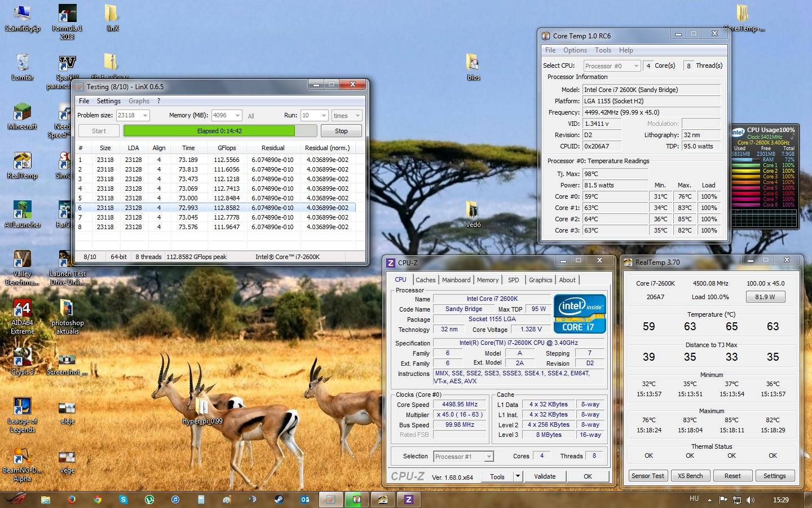Open the hyper_pi_0.99 archive on the desktop

tap(202, 410)
